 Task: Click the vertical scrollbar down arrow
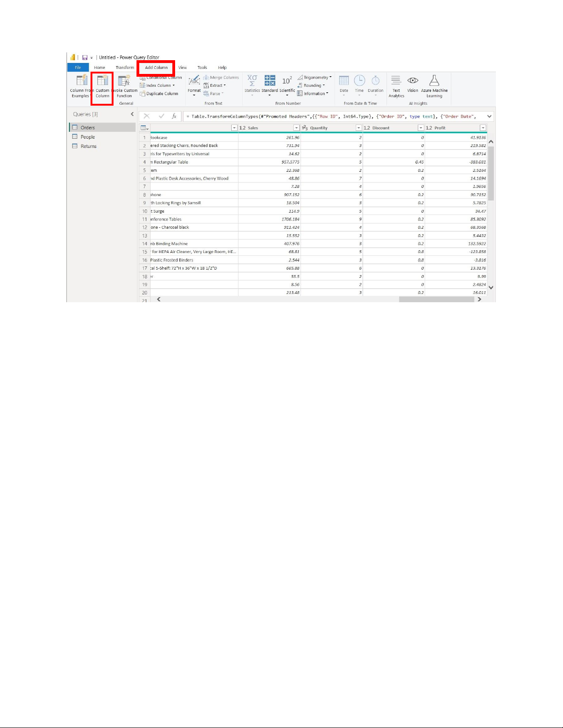(x=491, y=288)
